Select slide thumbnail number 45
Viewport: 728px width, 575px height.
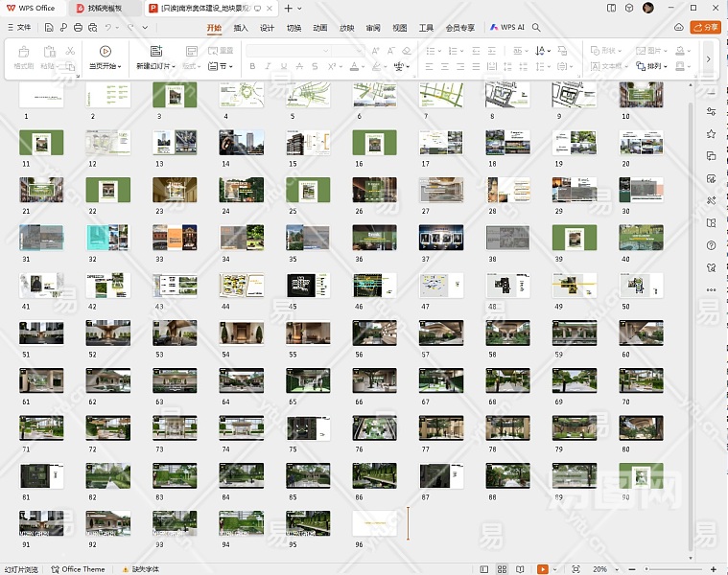tap(308, 285)
